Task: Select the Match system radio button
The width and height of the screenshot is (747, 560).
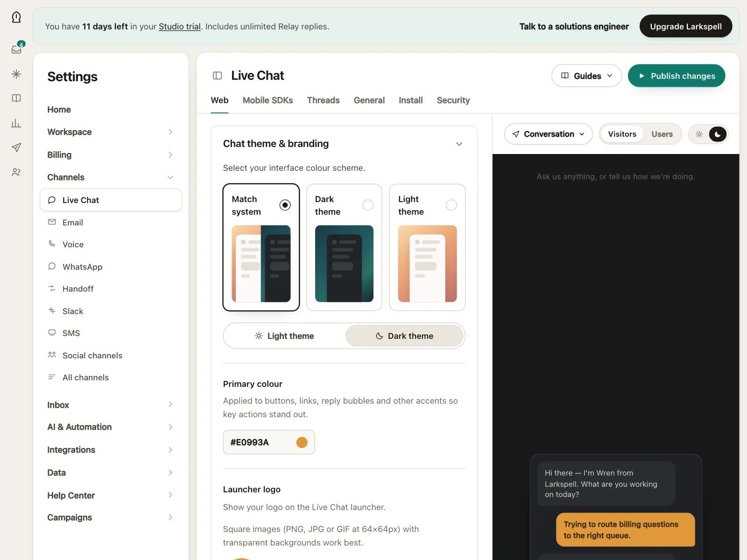Action: tap(285, 205)
